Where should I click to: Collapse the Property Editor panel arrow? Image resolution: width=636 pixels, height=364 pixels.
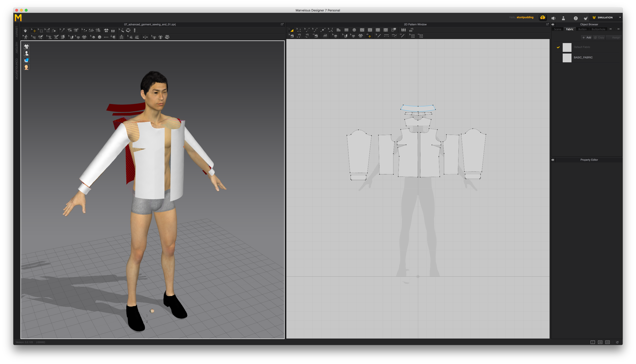[x=553, y=160]
